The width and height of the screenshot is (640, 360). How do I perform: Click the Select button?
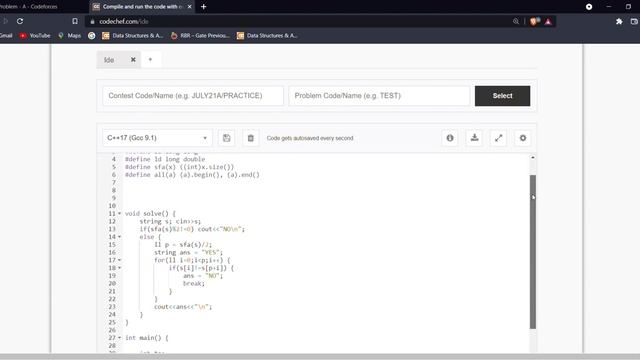click(502, 96)
